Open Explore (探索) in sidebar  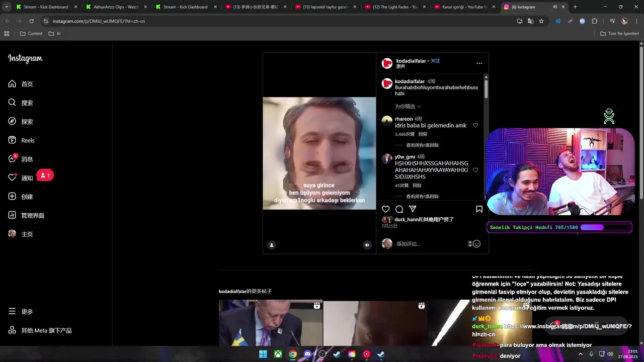click(x=21, y=122)
